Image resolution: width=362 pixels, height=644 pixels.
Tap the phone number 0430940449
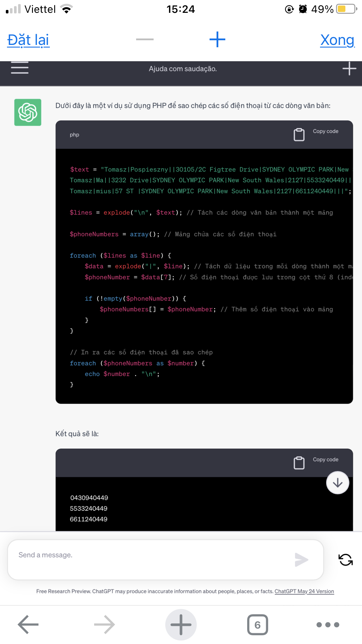(x=89, y=498)
